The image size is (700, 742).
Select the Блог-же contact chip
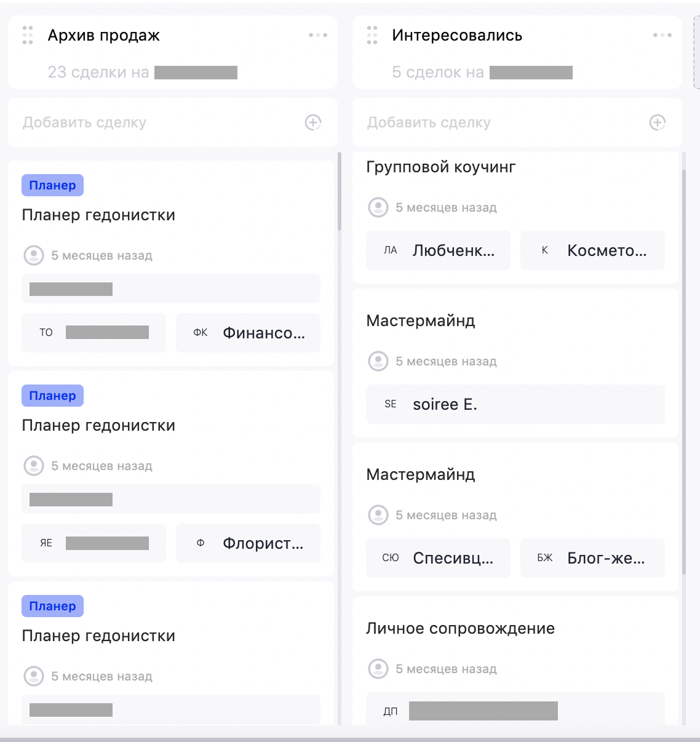pos(592,558)
